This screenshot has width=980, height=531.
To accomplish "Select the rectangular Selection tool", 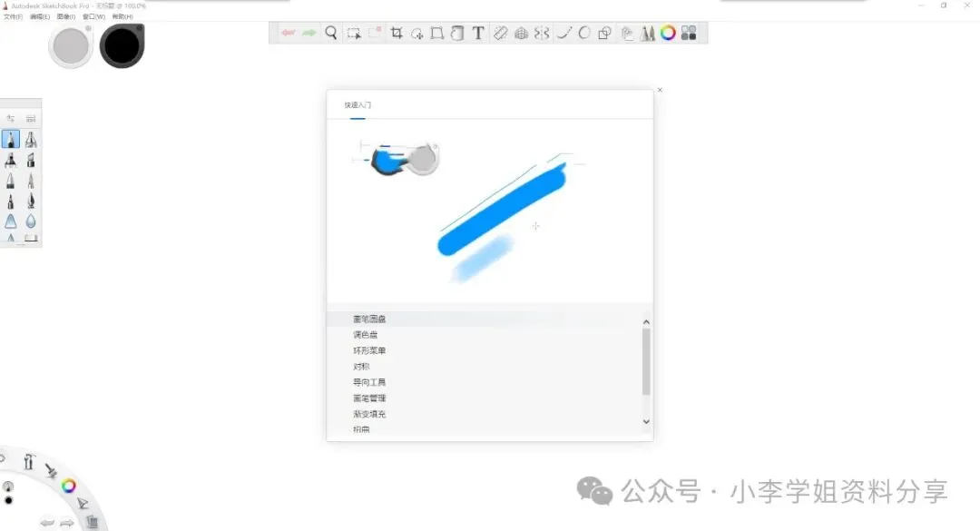I will click(x=354, y=34).
